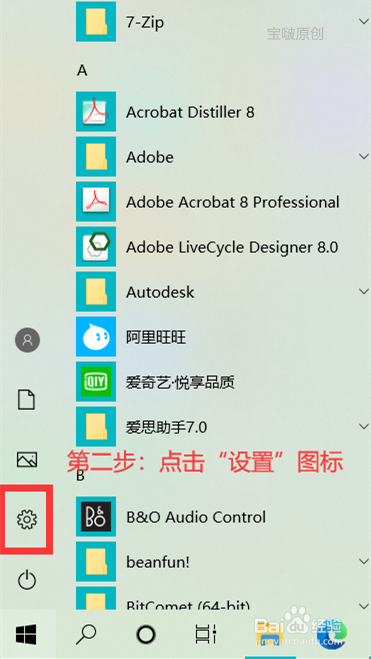The height and width of the screenshot is (659, 371).
Task: Expand the BitComet (64-bit) chevron
Action: [364, 606]
